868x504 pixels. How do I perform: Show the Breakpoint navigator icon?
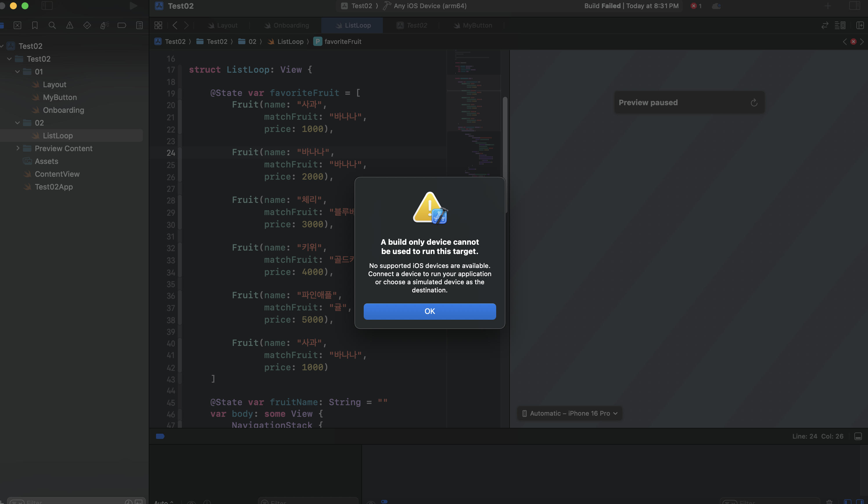pyautogui.click(x=122, y=25)
